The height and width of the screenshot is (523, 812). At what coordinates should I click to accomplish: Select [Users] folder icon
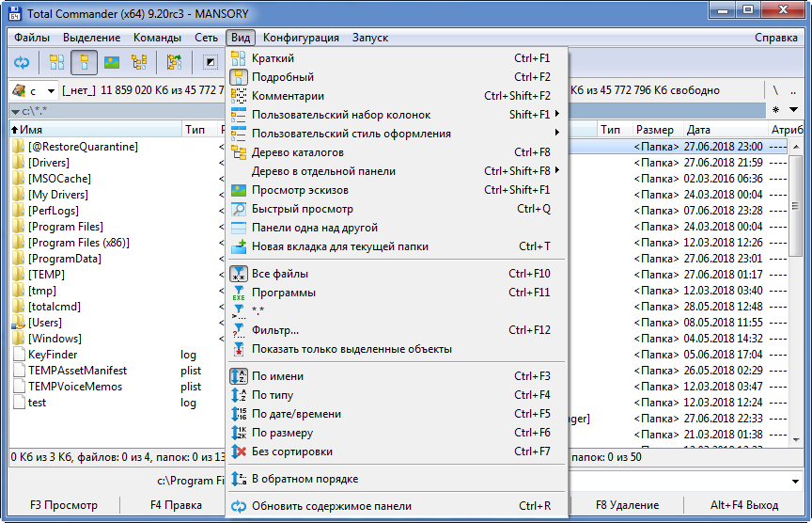[19, 323]
